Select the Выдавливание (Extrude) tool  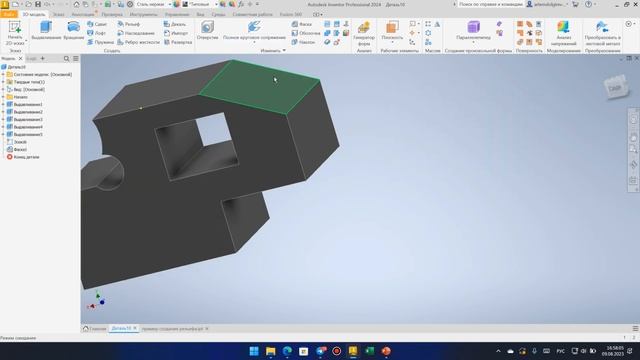point(46,30)
